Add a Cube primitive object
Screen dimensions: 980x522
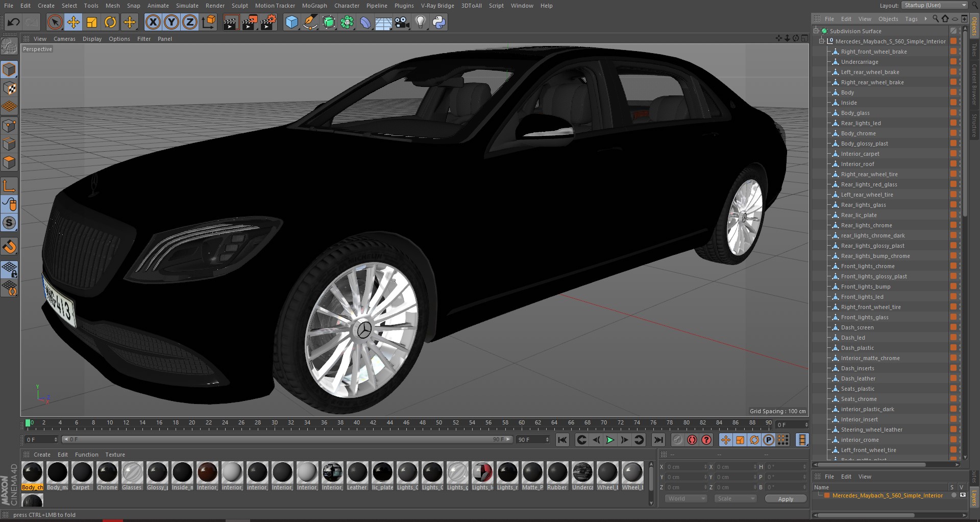pos(291,22)
